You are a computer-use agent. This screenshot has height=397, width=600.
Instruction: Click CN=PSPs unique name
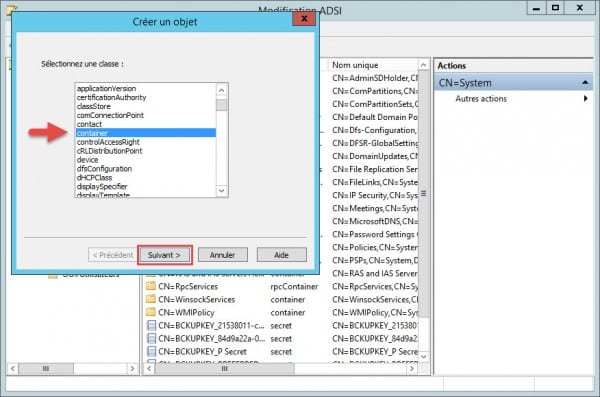pos(375,260)
